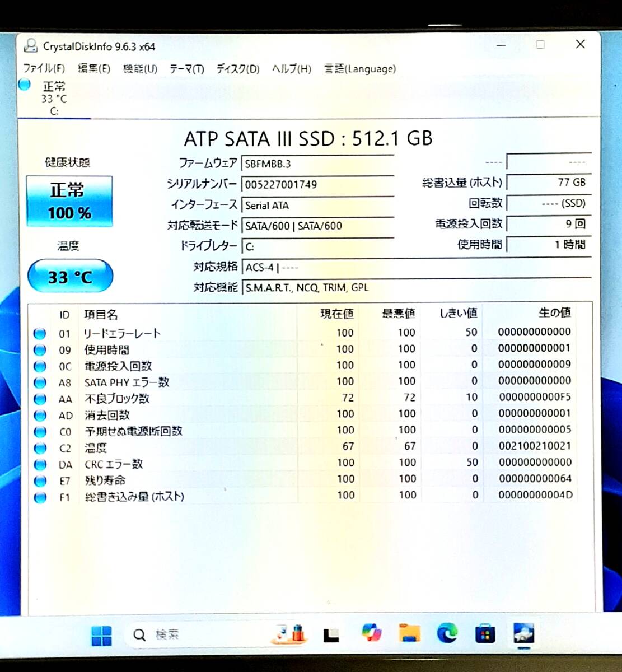Viewport: 622px width, 672px height.
Task: Open the Windows Start menu
Action: (x=101, y=635)
